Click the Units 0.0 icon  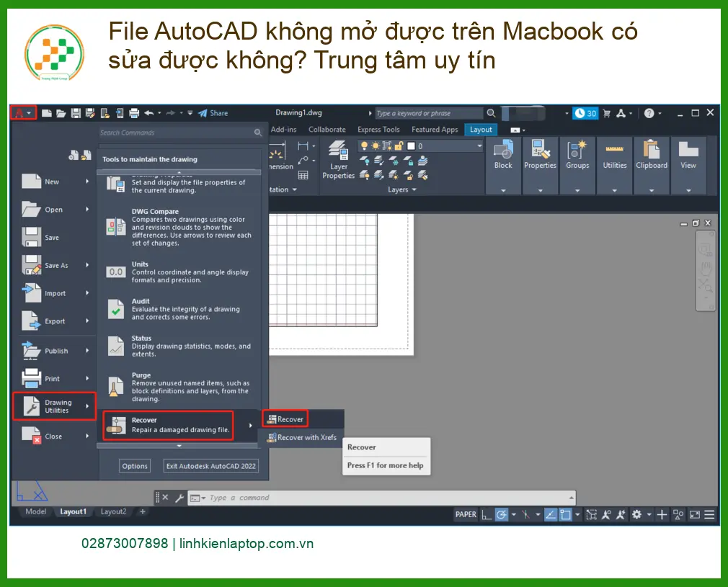[x=115, y=272]
